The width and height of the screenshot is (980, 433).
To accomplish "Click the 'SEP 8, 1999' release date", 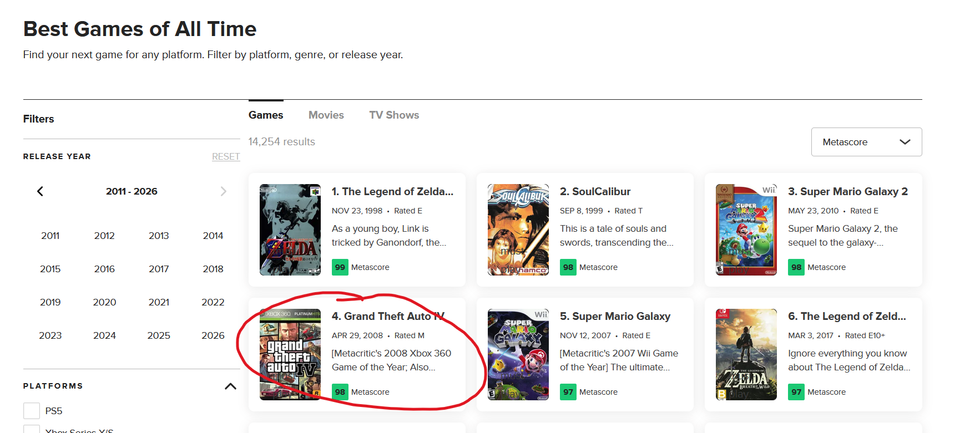I will (581, 211).
